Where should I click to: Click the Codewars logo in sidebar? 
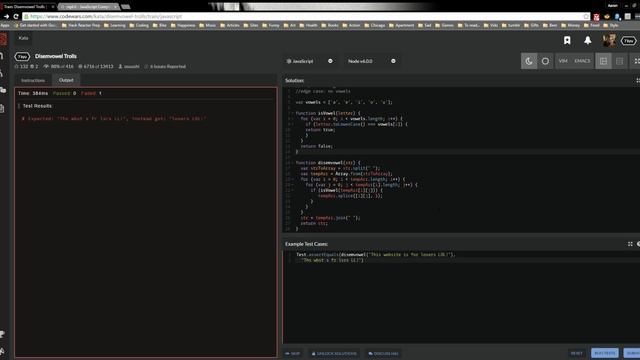pyautogui.click(x=3, y=40)
